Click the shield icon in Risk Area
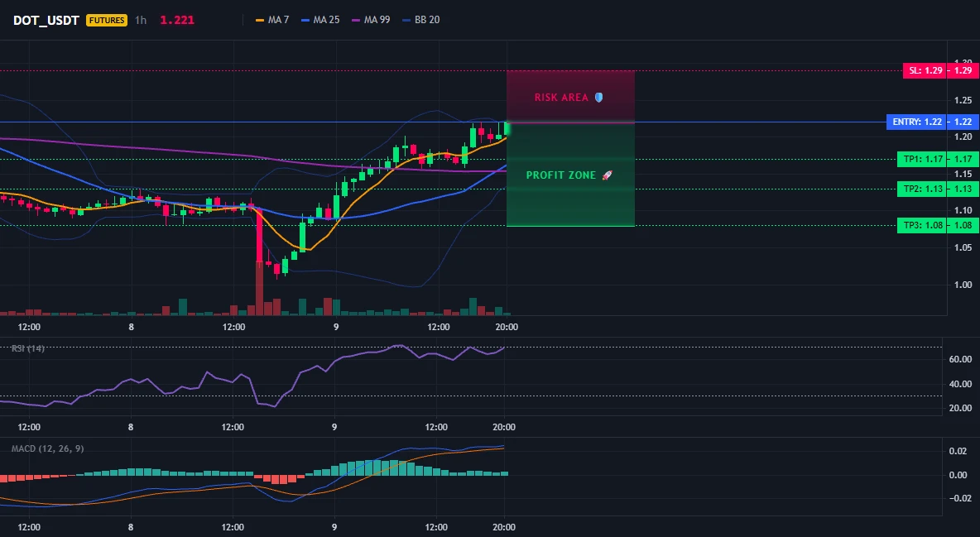Image resolution: width=980 pixels, height=537 pixels. pos(598,98)
